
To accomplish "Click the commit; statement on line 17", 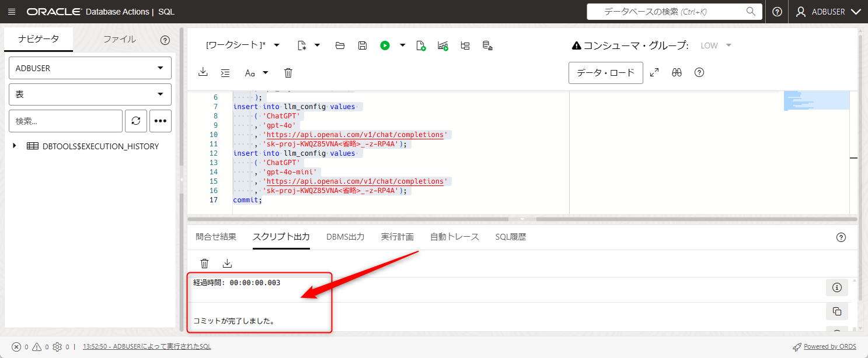I will (247, 200).
